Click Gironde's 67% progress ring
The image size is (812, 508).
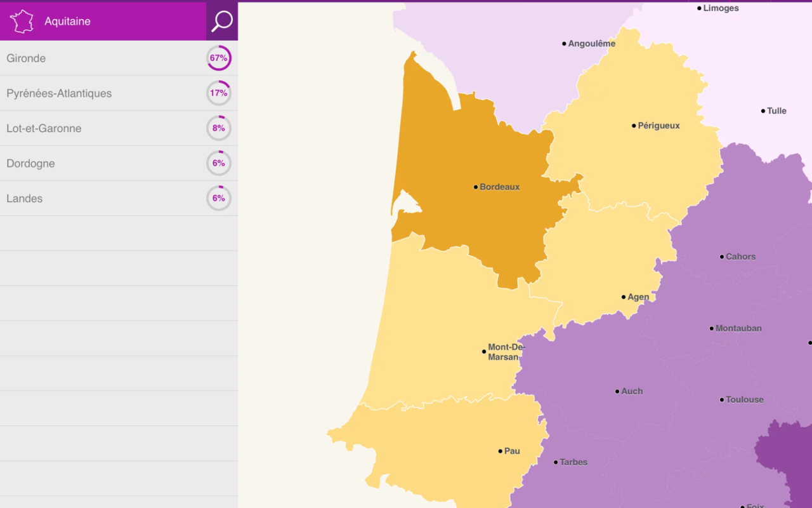click(x=219, y=58)
